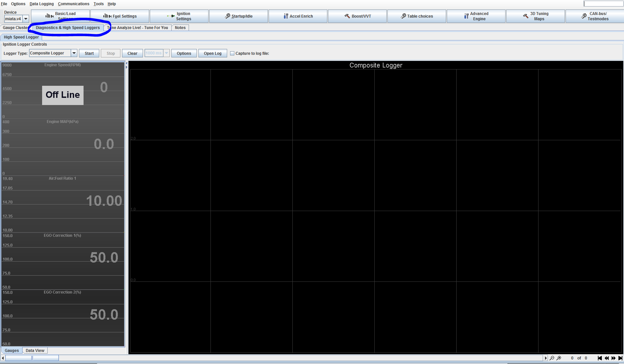Click the logger scrollbar right arrow
Image resolution: width=624 pixels, height=364 pixels.
click(x=546, y=358)
